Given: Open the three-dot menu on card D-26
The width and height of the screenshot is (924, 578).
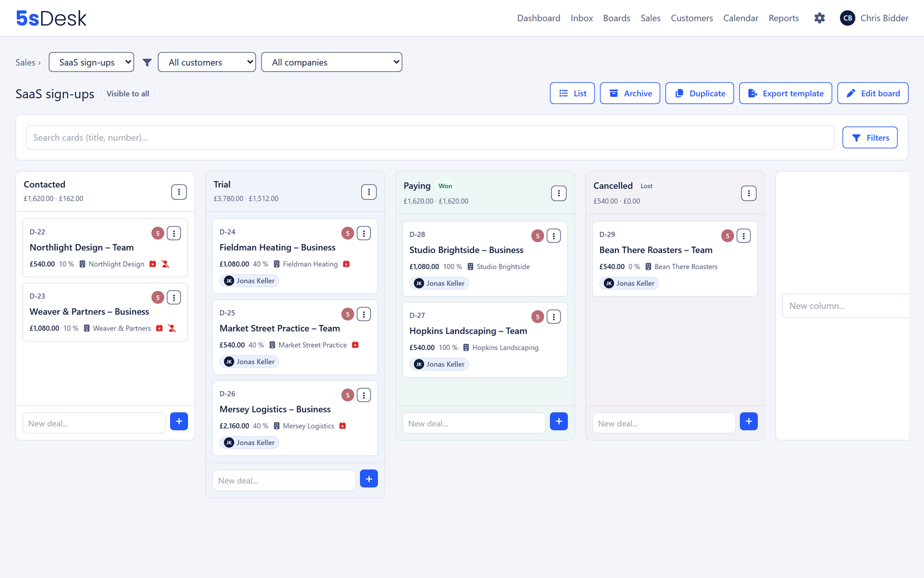Looking at the screenshot, I should point(364,395).
